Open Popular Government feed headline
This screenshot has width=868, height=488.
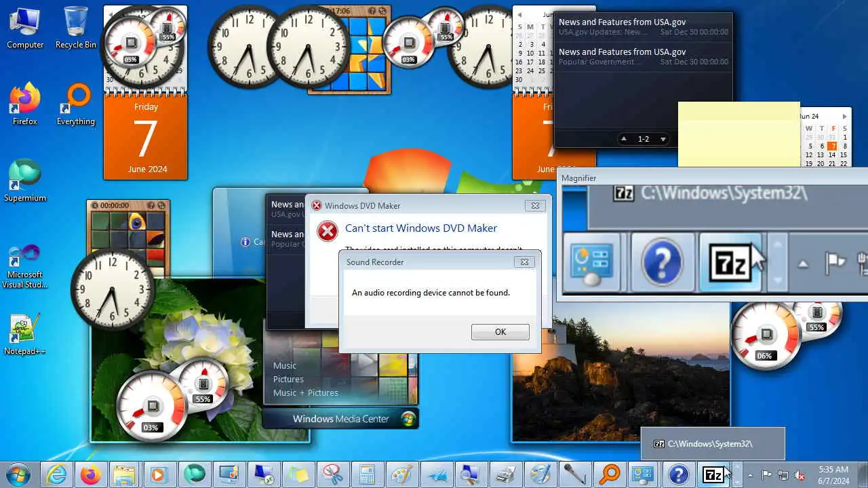point(643,56)
